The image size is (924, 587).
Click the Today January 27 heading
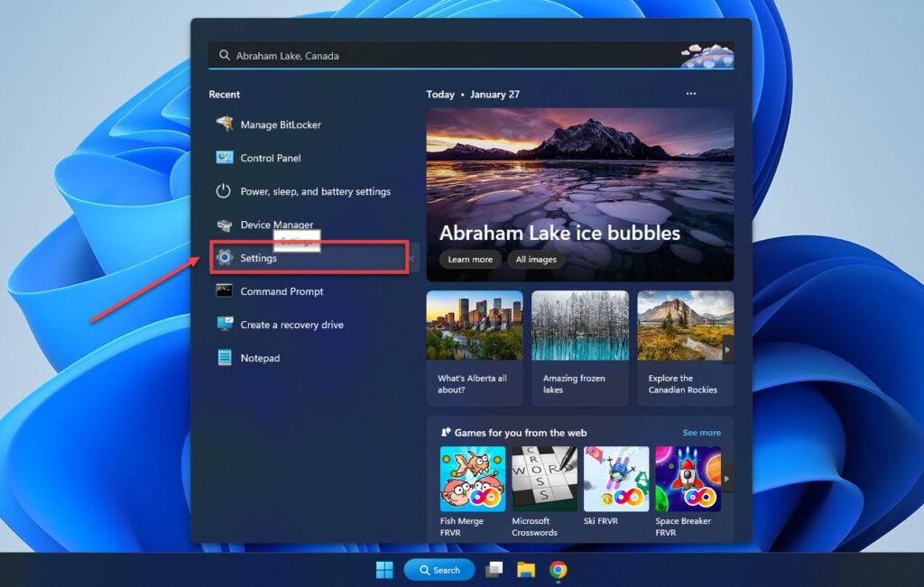pyautogui.click(x=473, y=94)
